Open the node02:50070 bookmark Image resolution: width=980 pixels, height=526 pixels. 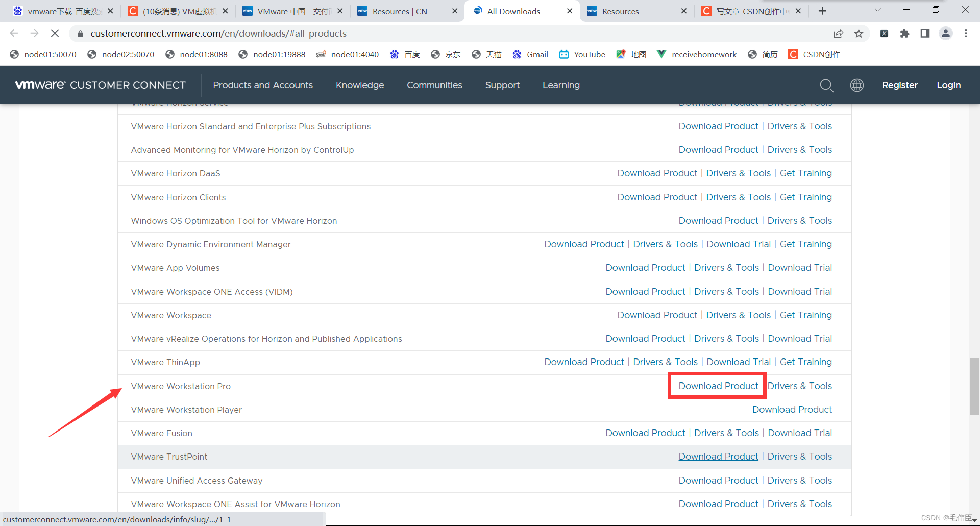(x=120, y=54)
